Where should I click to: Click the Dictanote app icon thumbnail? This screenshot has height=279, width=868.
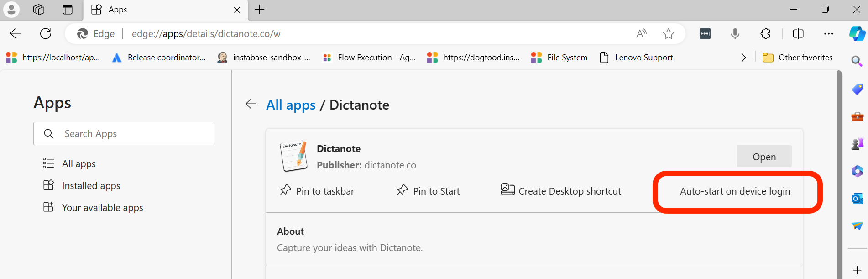(293, 156)
